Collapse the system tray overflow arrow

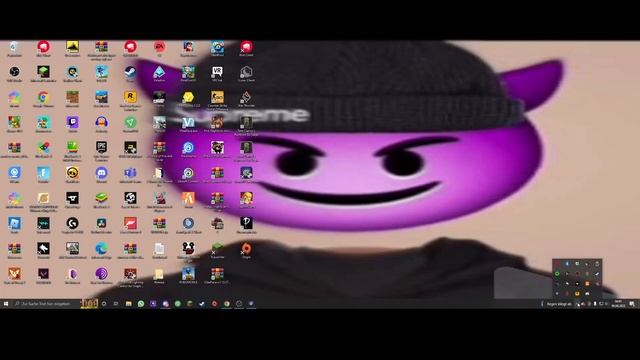pyautogui.click(x=577, y=304)
